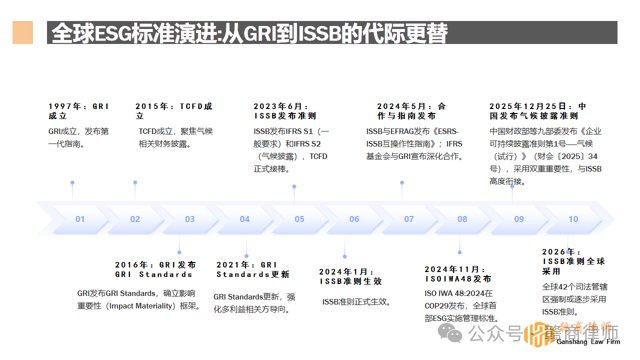Click text TCFD成立，聚焦气候相关财务披露

pos(176,138)
